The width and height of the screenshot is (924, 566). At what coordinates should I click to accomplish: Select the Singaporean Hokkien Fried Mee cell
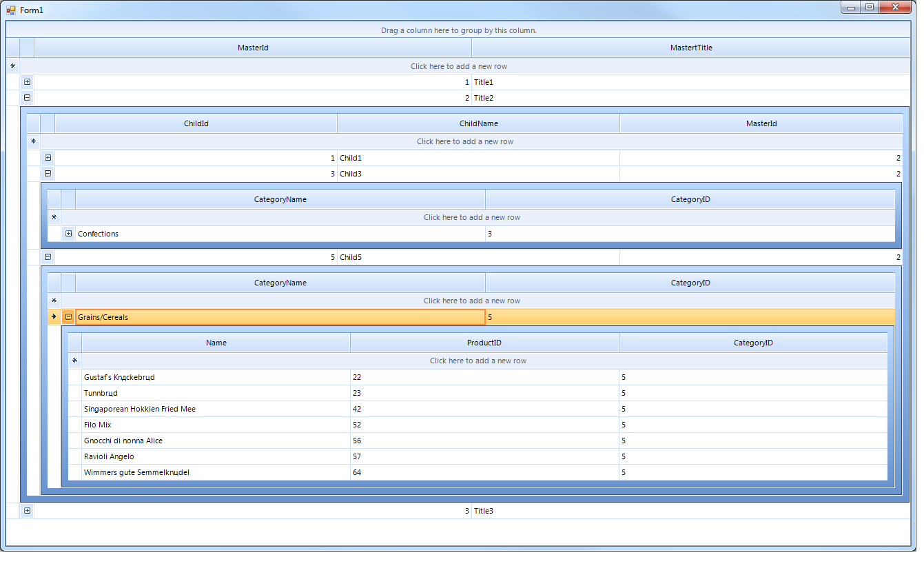coord(216,409)
